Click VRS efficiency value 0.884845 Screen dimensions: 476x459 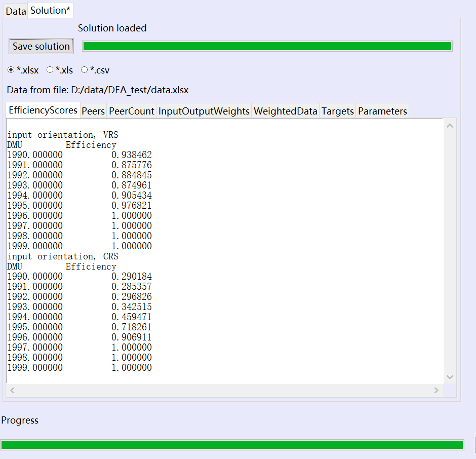(132, 175)
